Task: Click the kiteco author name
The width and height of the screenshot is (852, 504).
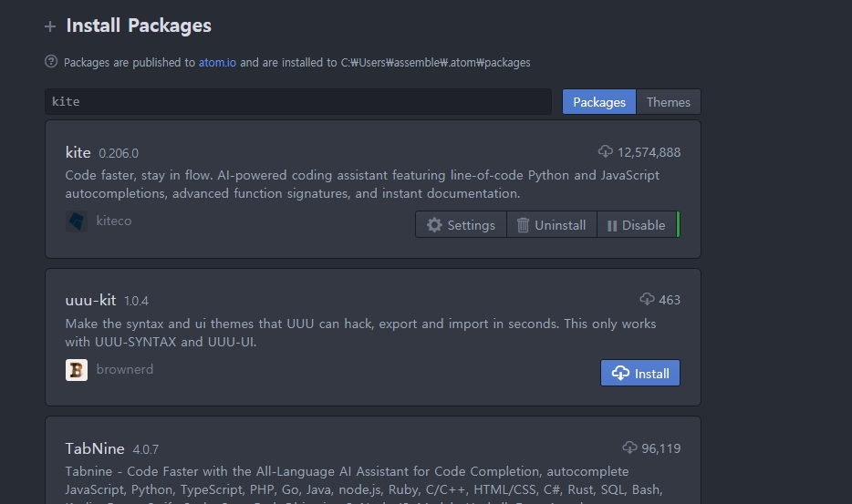Action: (x=114, y=221)
